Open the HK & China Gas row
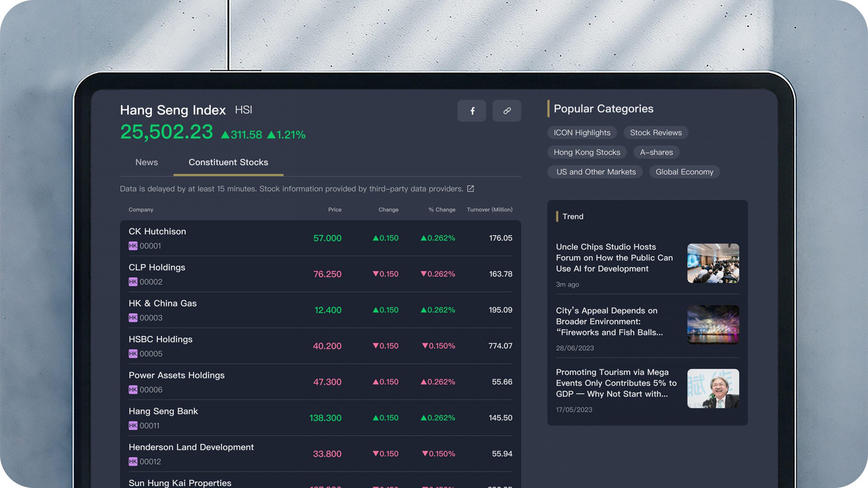868x488 pixels. point(320,310)
